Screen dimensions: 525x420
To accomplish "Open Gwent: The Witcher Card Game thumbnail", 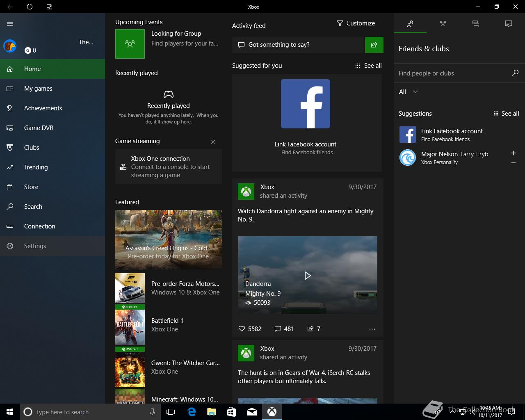I will tap(130, 367).
